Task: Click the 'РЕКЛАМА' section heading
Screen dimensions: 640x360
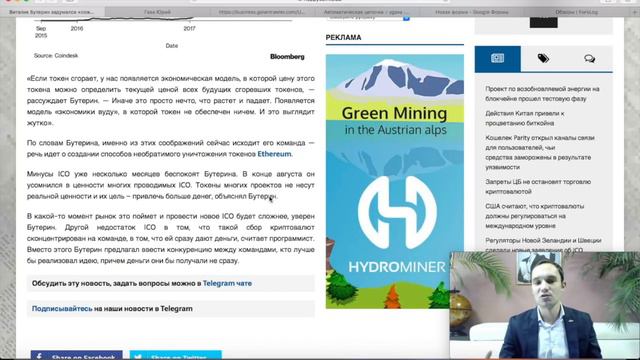Action: [343, 38]
